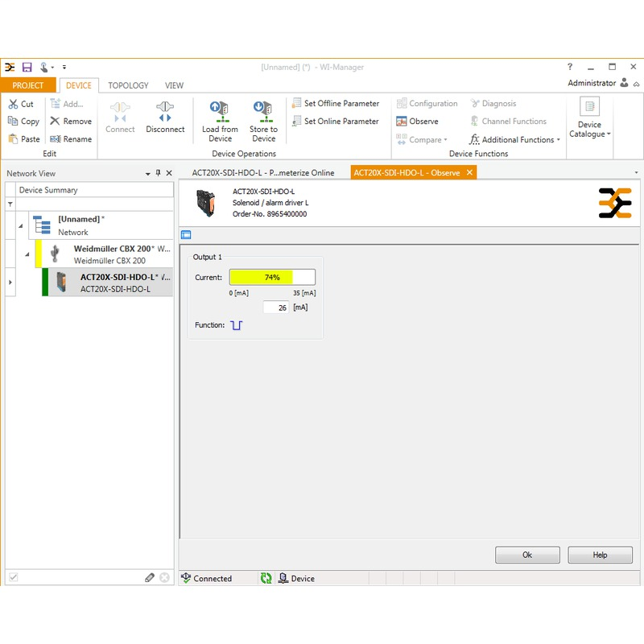Click the Weidmüller logo in device header
The image size is (644, 644).
615,203
